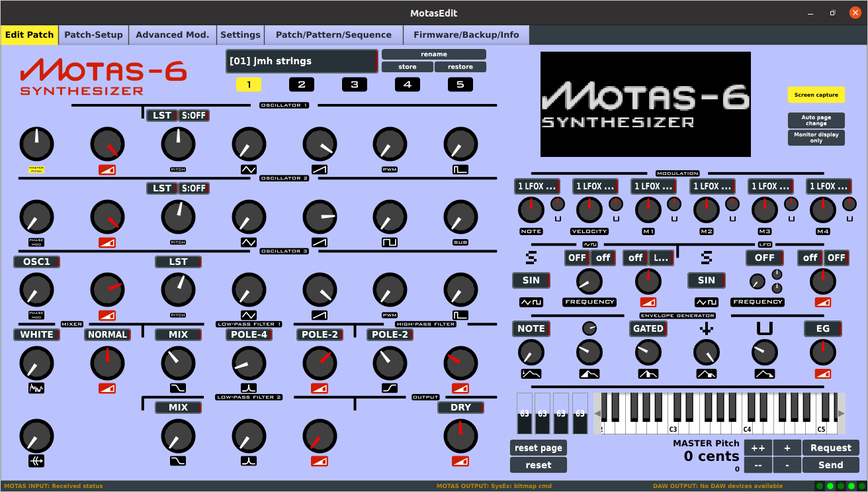Click the Oscillator 1 sawtooth waveform icon
This screenshot has height=492, width=868.
(320, 170)
